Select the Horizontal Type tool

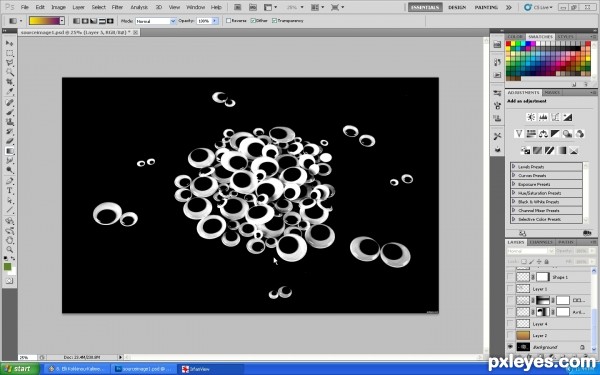click(x=10, y=191)
